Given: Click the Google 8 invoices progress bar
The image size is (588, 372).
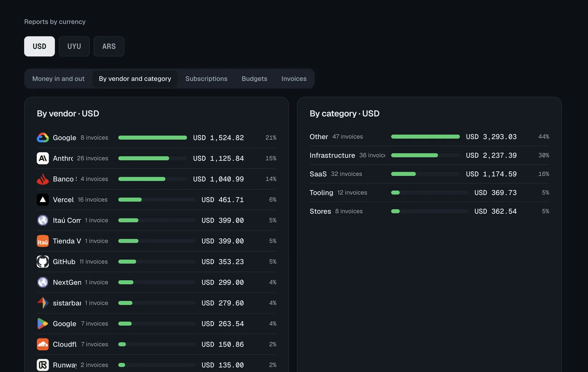Looking at the screenshot, I should click(x=153, y=138).
